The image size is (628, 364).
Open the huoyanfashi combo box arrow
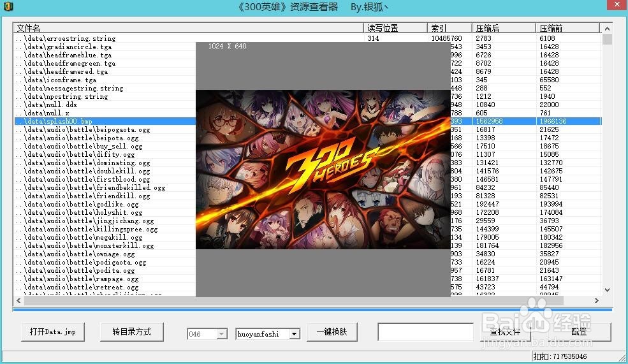(x=295, y=334)
